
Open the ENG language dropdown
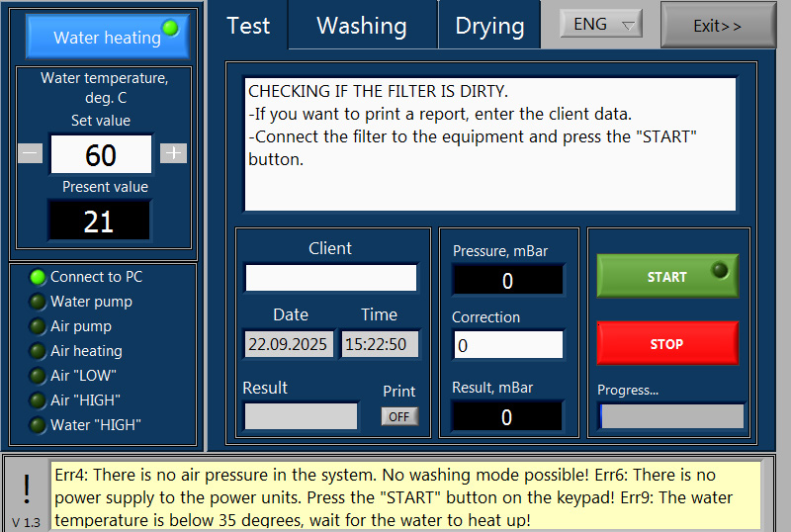(x=601, y=25)
